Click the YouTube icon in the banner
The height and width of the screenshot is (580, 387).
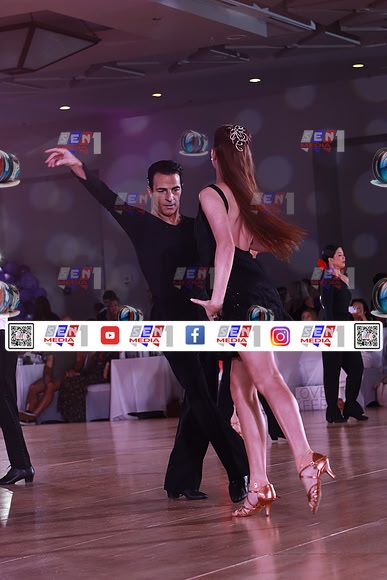click(x=110, y=335)
